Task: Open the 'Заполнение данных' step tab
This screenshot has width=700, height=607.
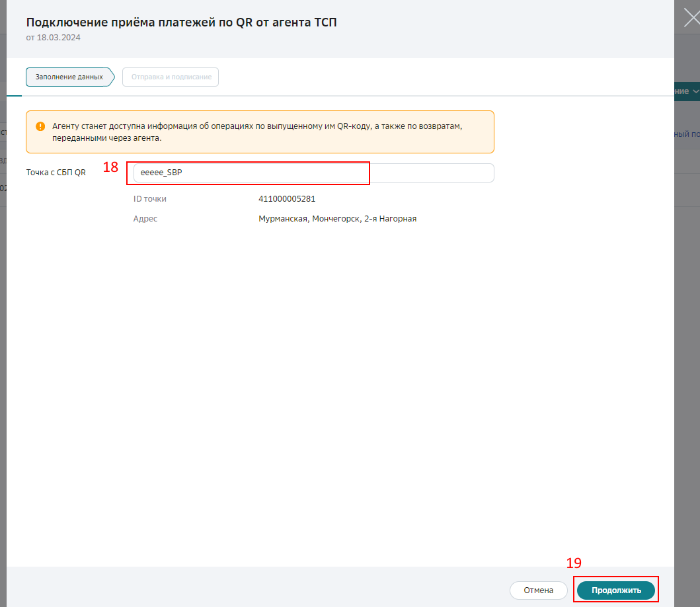Action: pos(70,77)
